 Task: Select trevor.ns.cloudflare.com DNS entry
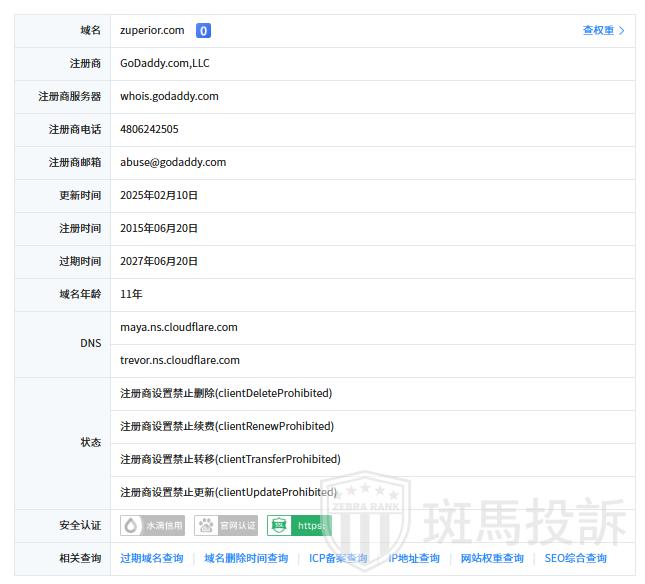coord(180,360)
